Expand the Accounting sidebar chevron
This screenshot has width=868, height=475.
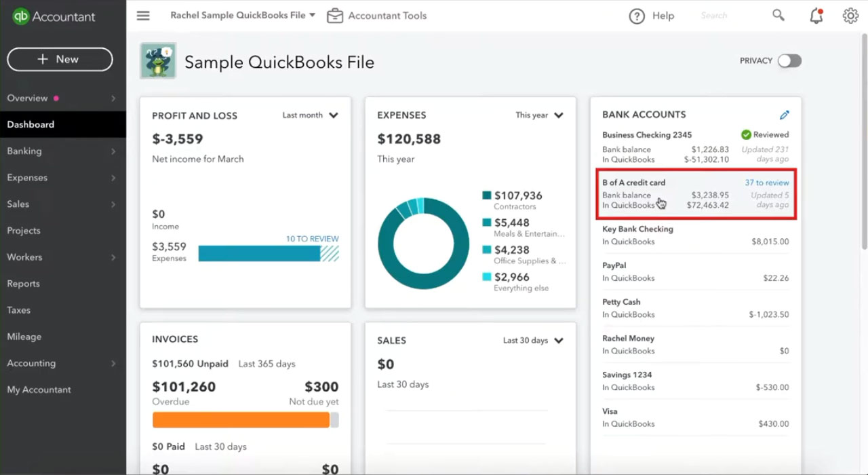point(113,363)
